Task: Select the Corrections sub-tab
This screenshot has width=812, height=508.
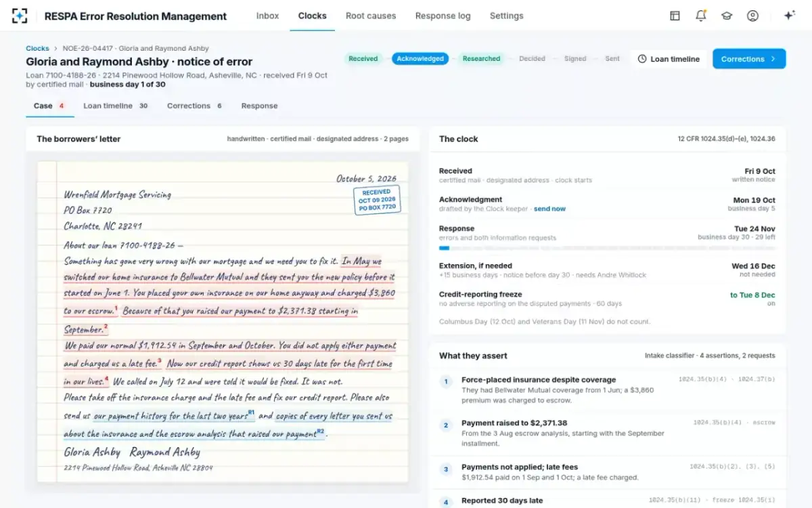Action: pos(195,106)
